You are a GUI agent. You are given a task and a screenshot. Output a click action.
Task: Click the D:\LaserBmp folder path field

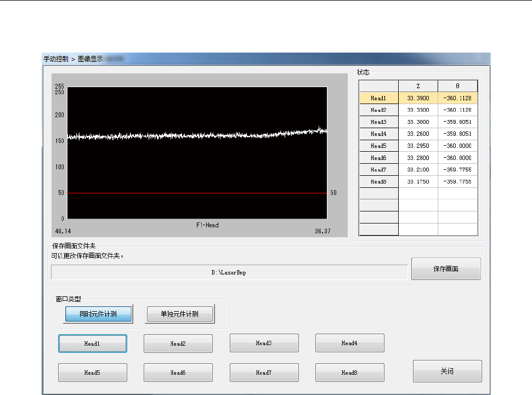229,272
